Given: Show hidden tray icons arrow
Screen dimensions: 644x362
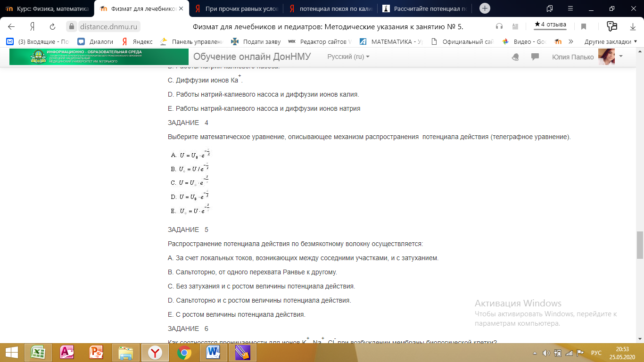Looking at the screenshot, I should pyautogui.click(x=535, y=353).
